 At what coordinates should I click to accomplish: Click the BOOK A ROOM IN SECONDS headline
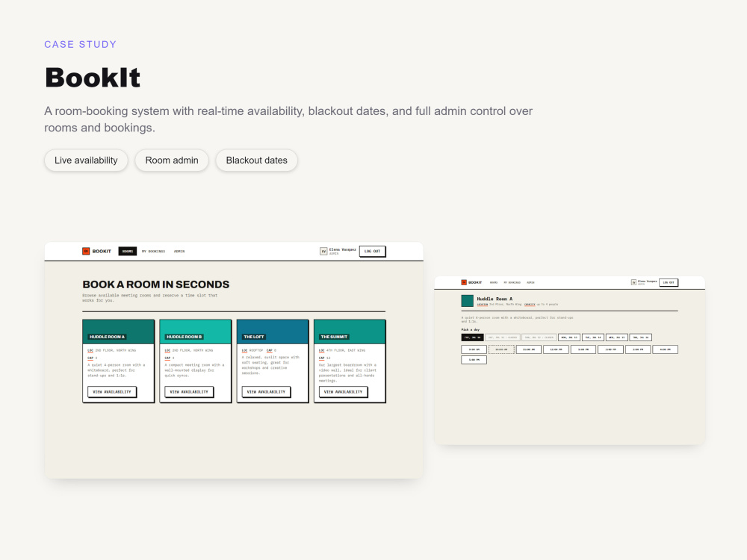point(156,284)
